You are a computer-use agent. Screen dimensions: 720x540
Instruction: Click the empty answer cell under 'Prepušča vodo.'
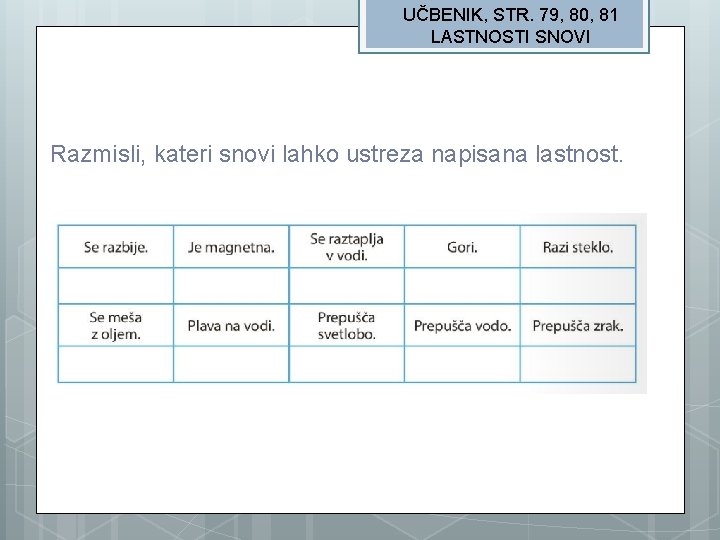(462, 364)
